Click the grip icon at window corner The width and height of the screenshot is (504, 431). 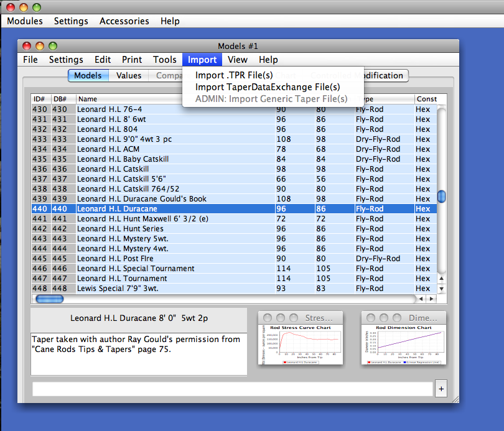pyautogui.click(x=455, y=399)
